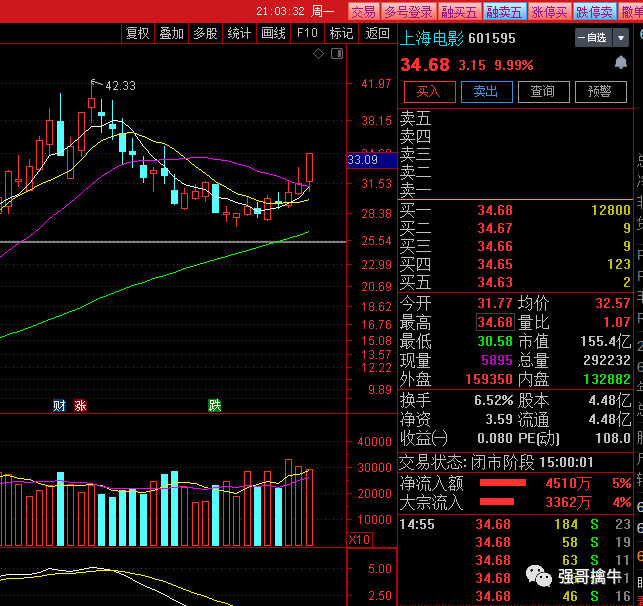The width and height of the screenshot is (643, 606).
Task: Click stock code 601595
Action: (x=492, y=38)
